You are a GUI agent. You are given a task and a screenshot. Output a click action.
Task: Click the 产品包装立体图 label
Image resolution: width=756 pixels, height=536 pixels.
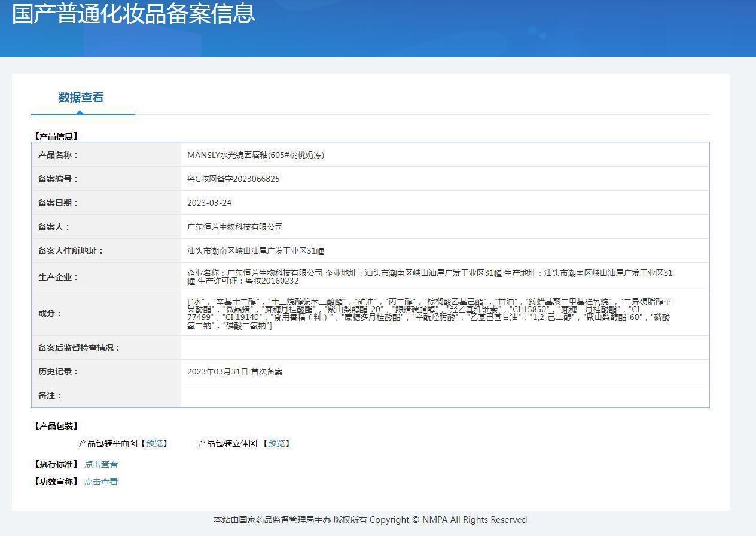tap(228, 443)
